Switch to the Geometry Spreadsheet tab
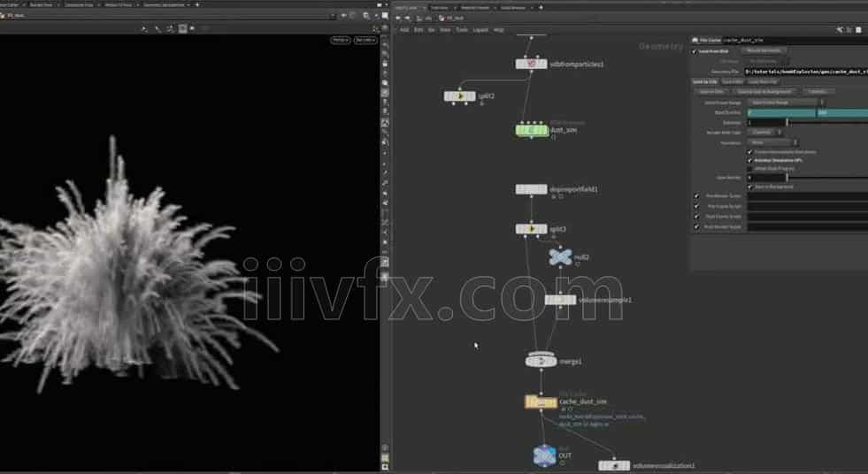The image size is (868, 474). coord(164,4)
